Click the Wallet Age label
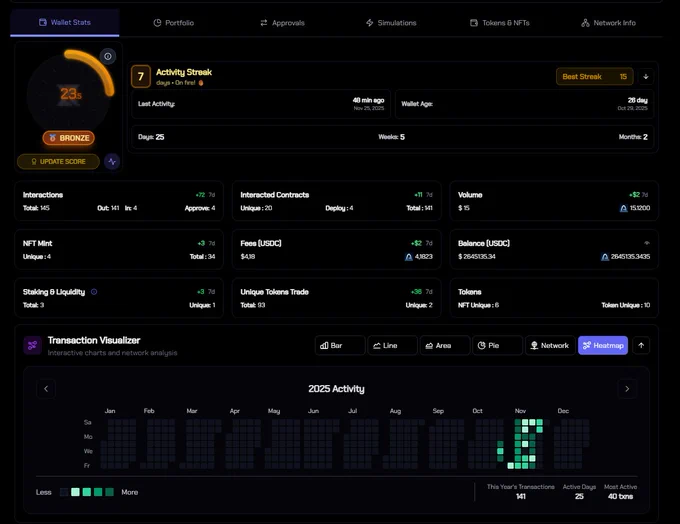The image size is (680, 524). coord(417,104)
